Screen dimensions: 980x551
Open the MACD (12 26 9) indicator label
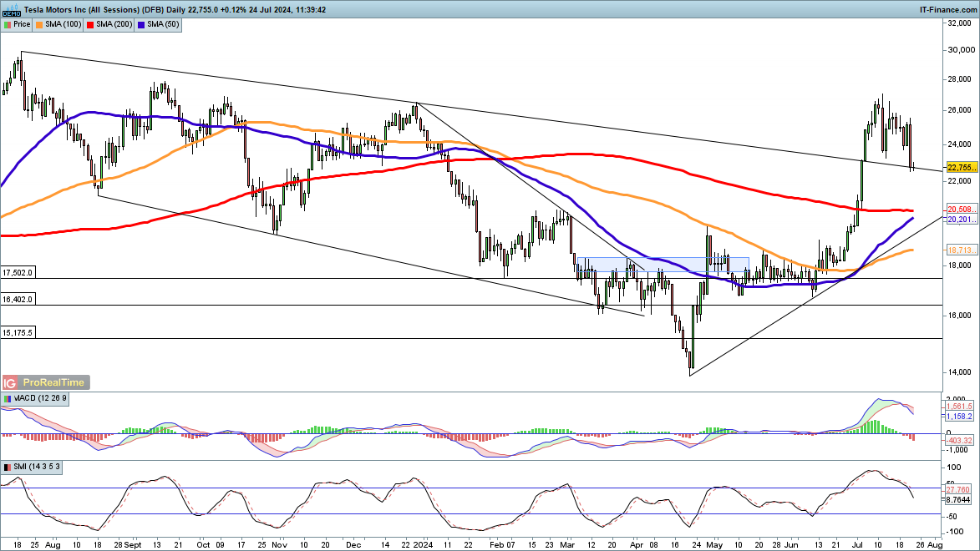pos(37,398)
